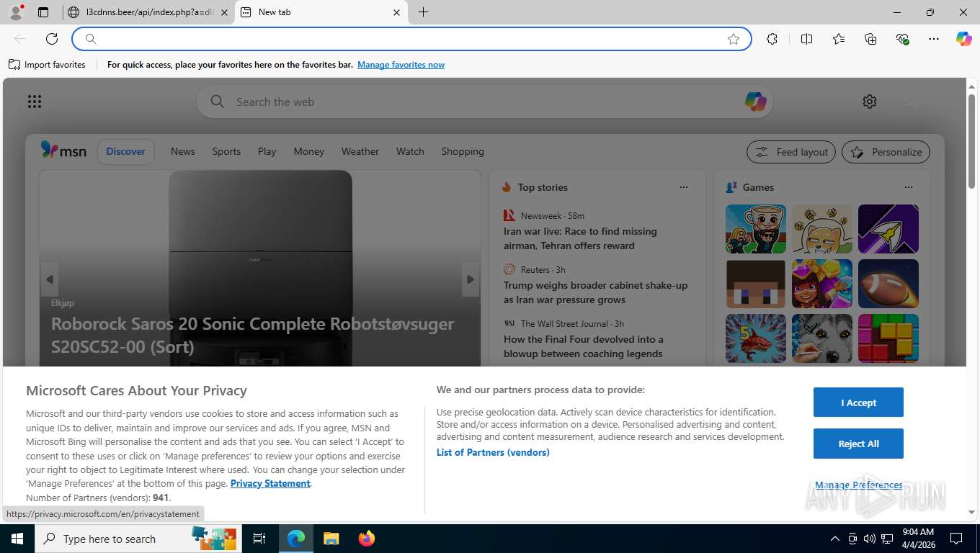Viewport: 980px width, 553px height.
Task: Open the apps grid launcher icon
Action: (35, 102)
